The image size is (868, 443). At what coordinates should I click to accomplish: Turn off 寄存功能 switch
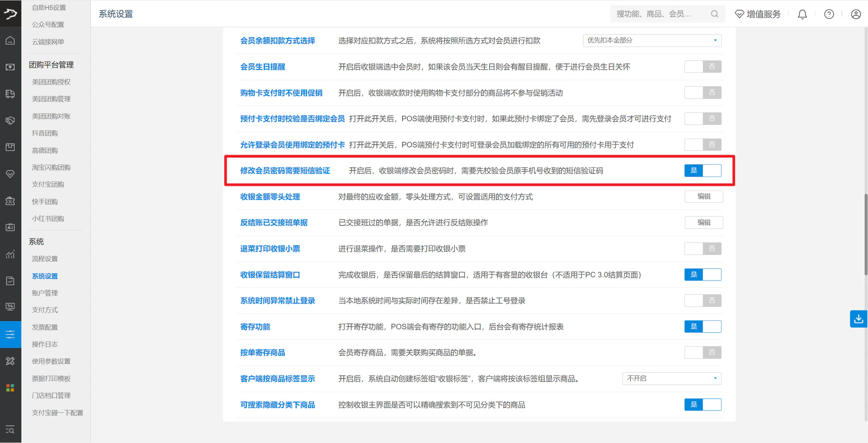703,327
